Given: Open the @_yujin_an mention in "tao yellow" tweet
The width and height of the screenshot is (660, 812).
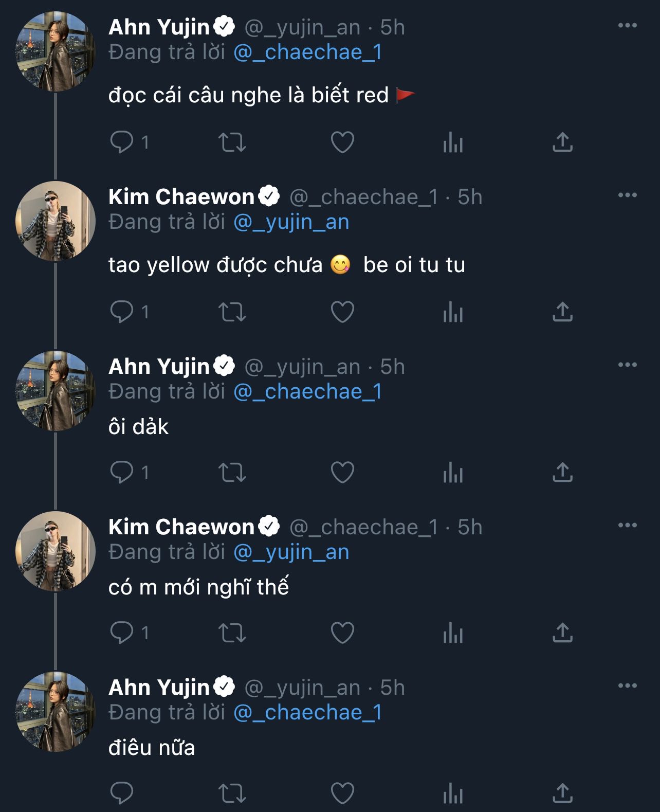Looking at the screenshot, I should (x=291, y=222).
